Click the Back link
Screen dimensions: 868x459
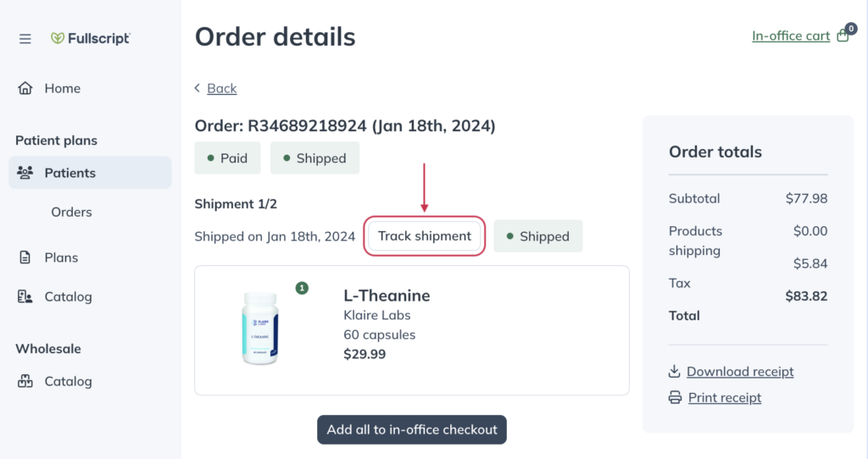[x=222, y=88]
